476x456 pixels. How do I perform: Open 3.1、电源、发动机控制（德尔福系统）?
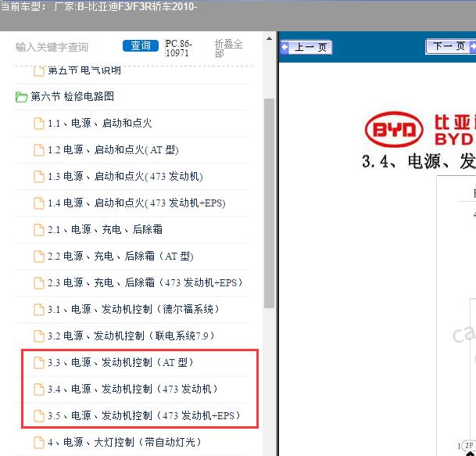click(134, 309)
